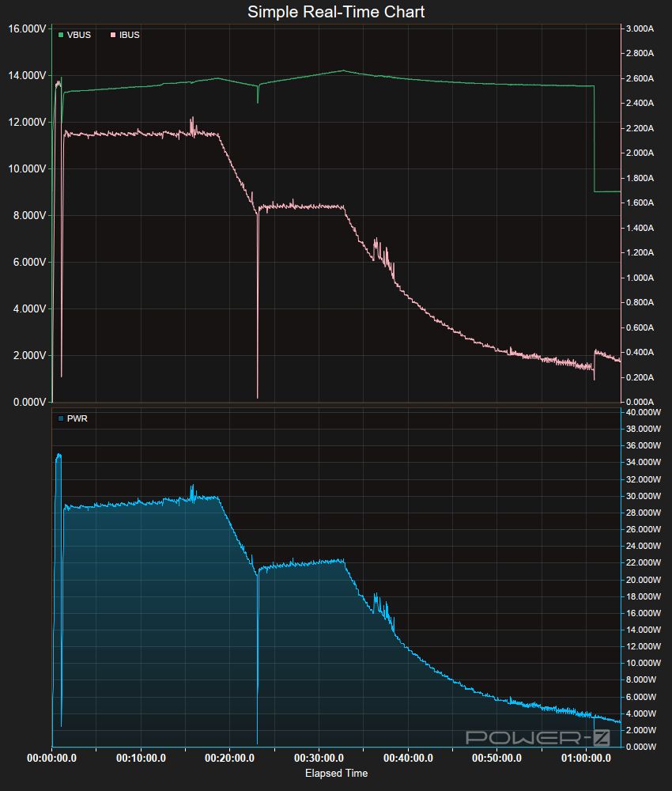
Task: Toggle the IBUS series legend label
Action: pos(129,35)
